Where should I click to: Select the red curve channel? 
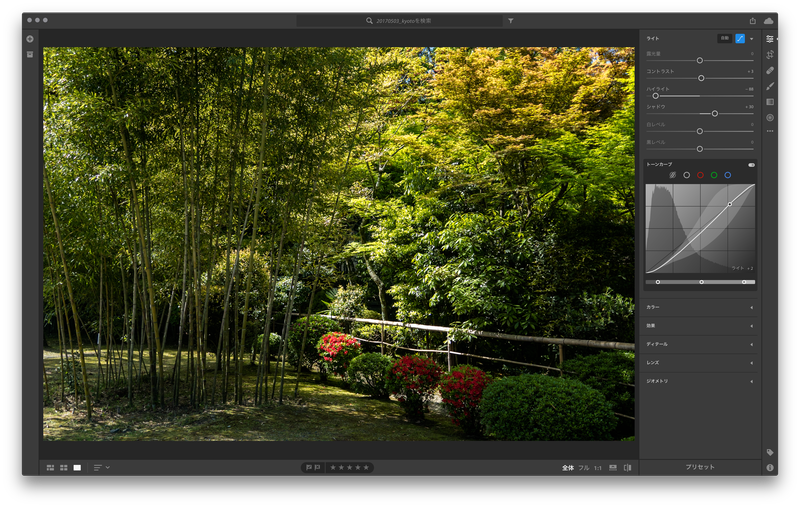point(701,175)
